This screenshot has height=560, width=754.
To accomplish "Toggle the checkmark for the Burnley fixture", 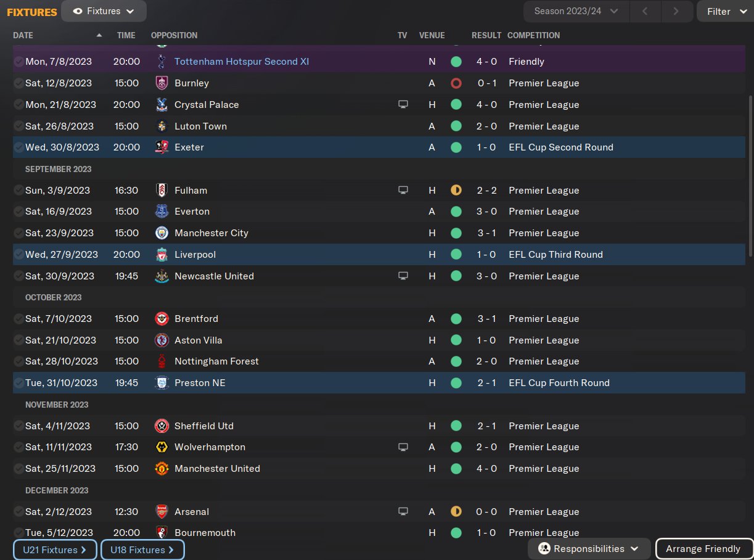I will (x=18, y=83).
